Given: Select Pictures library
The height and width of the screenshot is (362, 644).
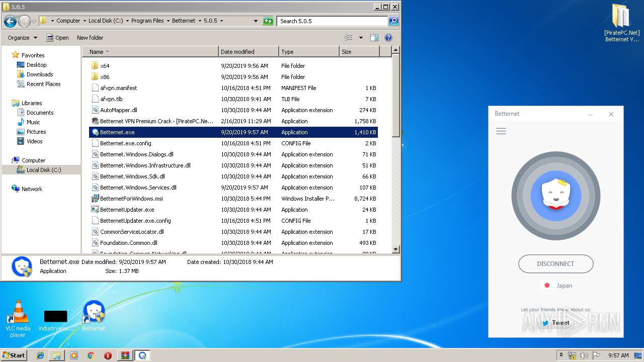Looking at the screenshot, I should tap(36, 132).
